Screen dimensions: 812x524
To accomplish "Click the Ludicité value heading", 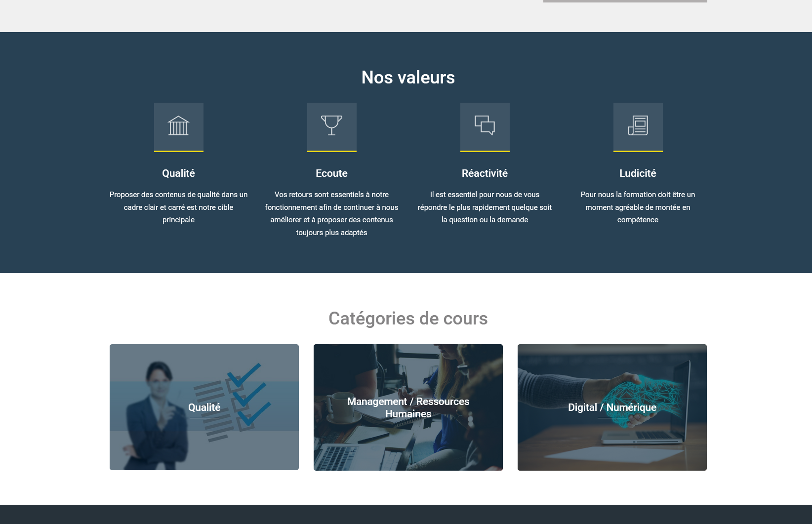I will point(638,173).
